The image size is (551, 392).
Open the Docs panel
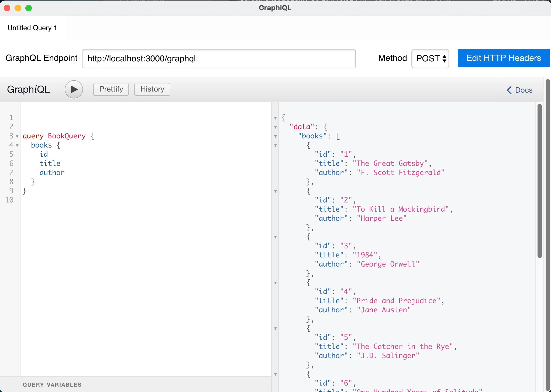520,89
